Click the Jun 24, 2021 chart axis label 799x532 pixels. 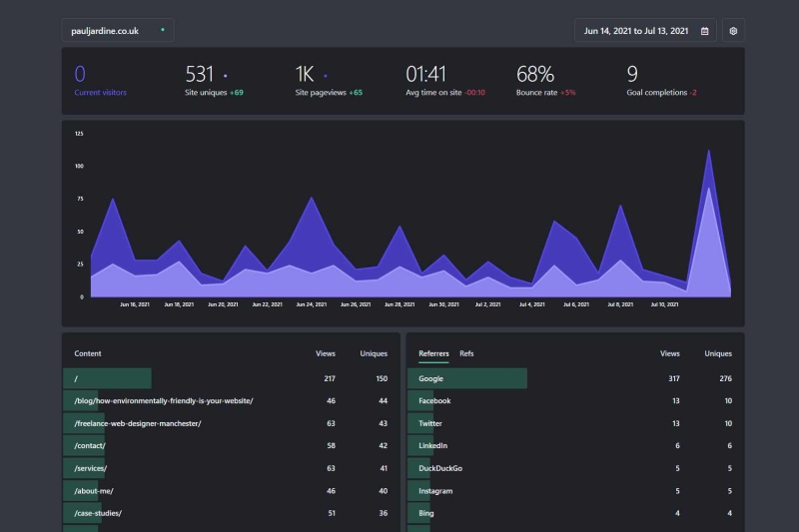pyautogui.click(x=311, y=304)
